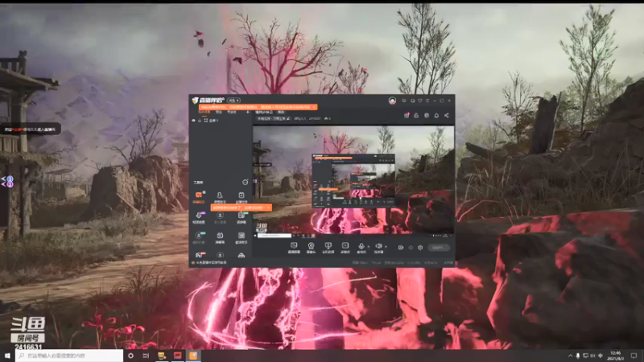The width and height of the screenshot is (644, 362).
Task: Open the first tab above the room title
Action: tap(264, 112)
